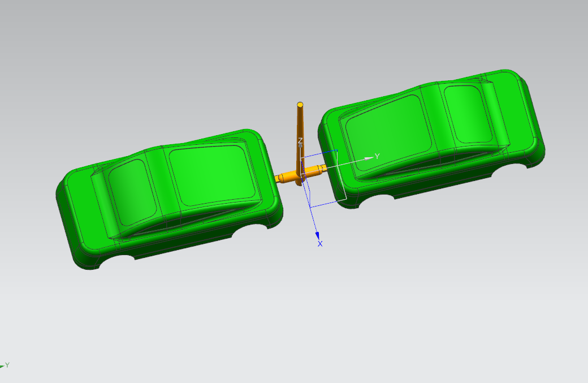588x383 pixels.
Task: Click the blue X axis arrowhead
Action: point(318,235)
